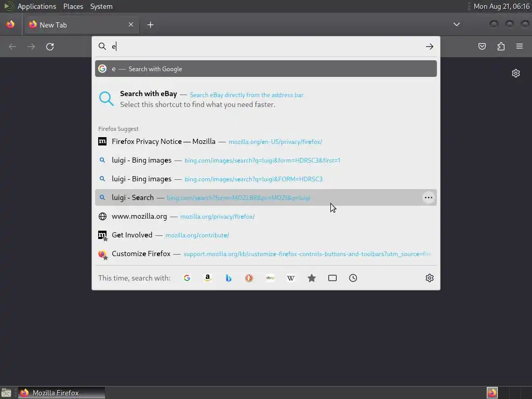This screenshot has height=399, width=532.
Task: Open a new tab with plus button
Action: [x=150, y=25]
